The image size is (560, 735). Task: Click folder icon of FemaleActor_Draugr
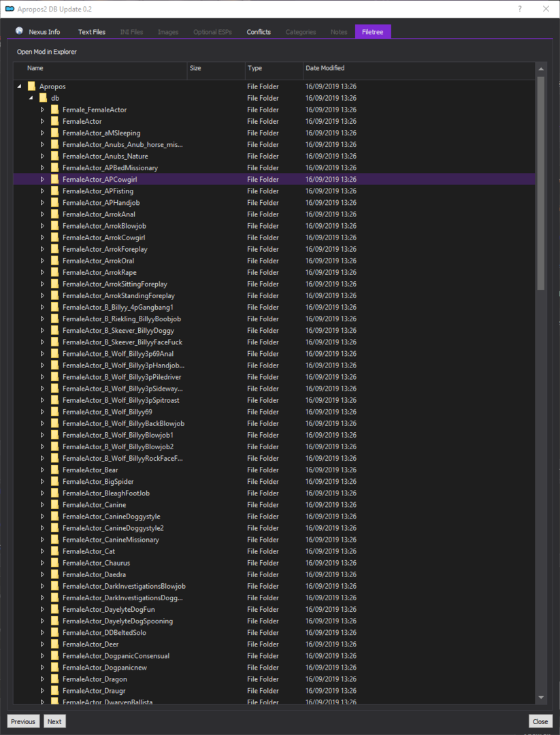click(x=54, y=691)
